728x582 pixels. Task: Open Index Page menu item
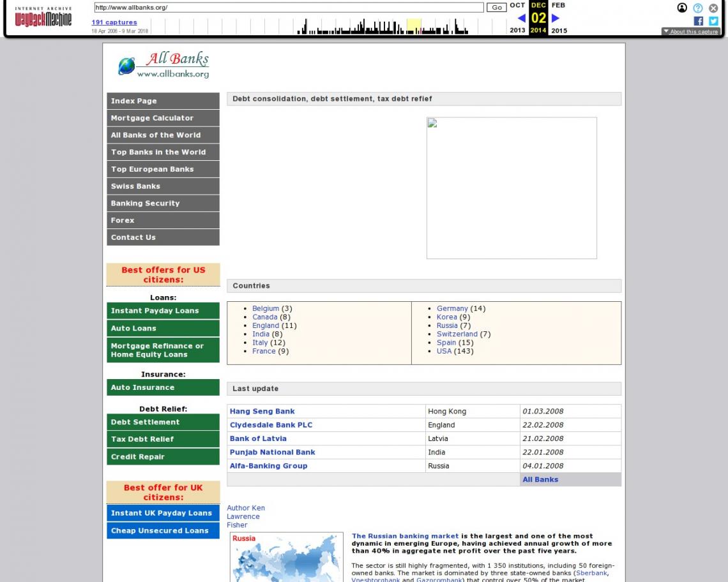click(163, 101)
